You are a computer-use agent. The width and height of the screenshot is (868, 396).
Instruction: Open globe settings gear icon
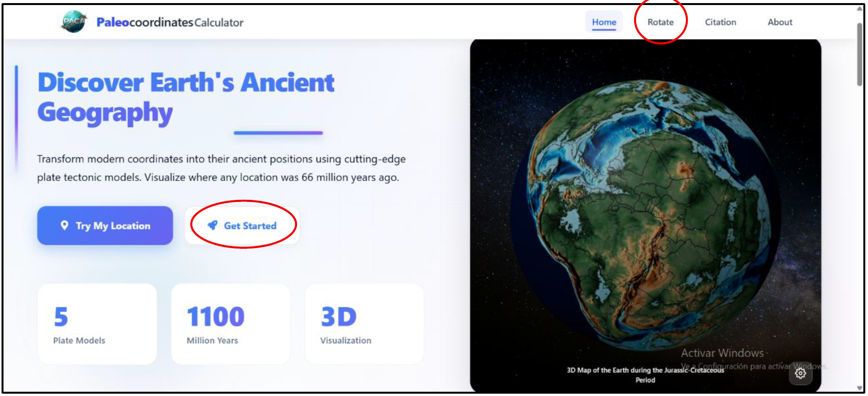point(800,373)
